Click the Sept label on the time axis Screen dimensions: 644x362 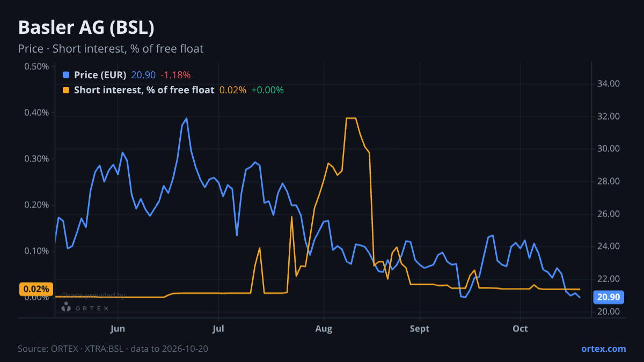tap(420, 329)
